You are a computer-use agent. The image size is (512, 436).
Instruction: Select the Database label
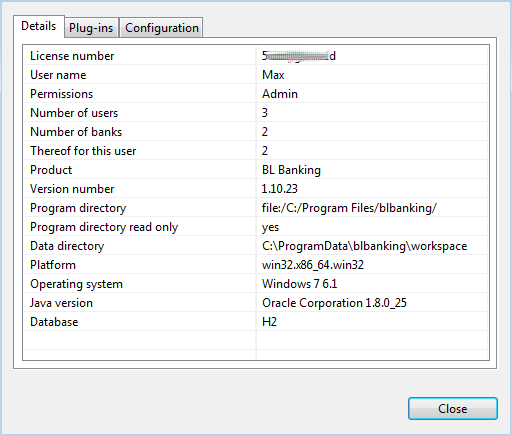click(x=54, y=322)
